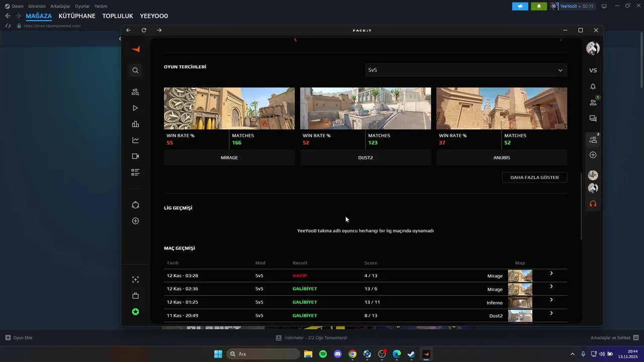Open the clubs hub icon in left sidebar
The image size is (644, 362).
coord(135,205)
